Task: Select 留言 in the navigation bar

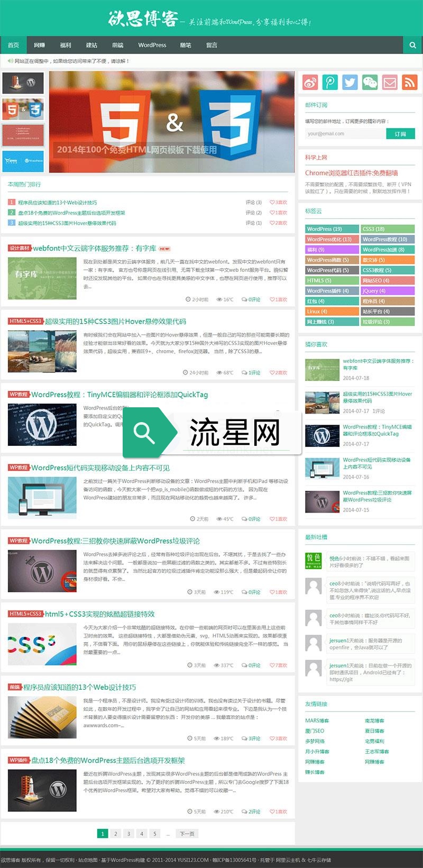Action: coord(212,45)
